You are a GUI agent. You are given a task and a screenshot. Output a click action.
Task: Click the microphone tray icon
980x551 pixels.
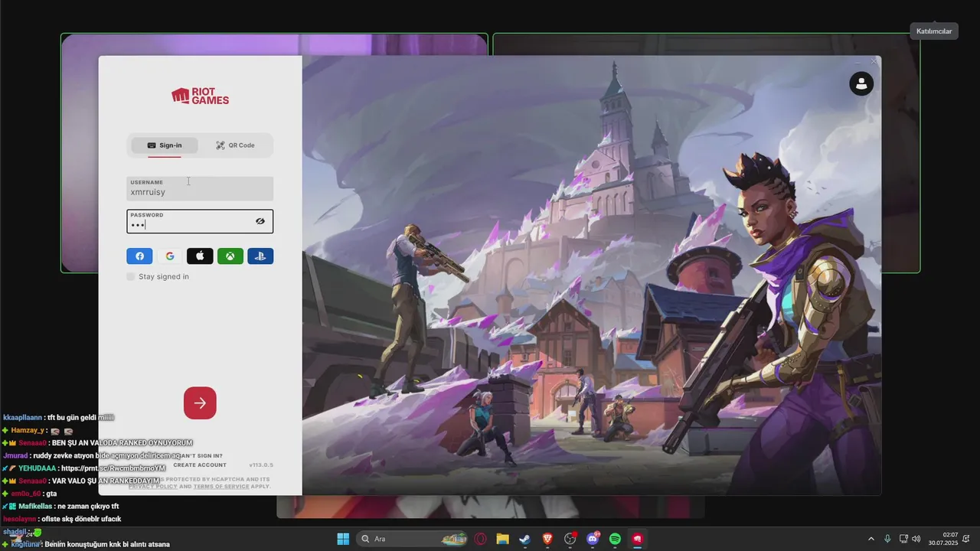887,539
